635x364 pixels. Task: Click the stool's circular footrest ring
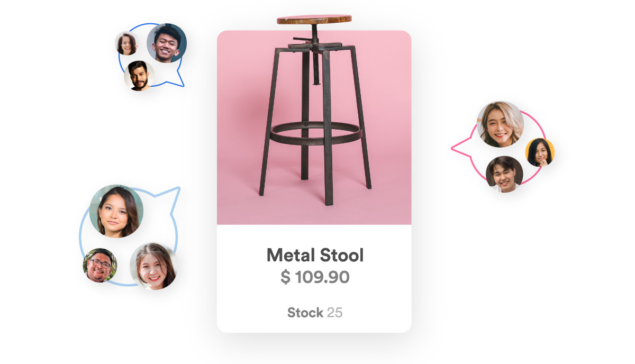(x=314, y=132)
